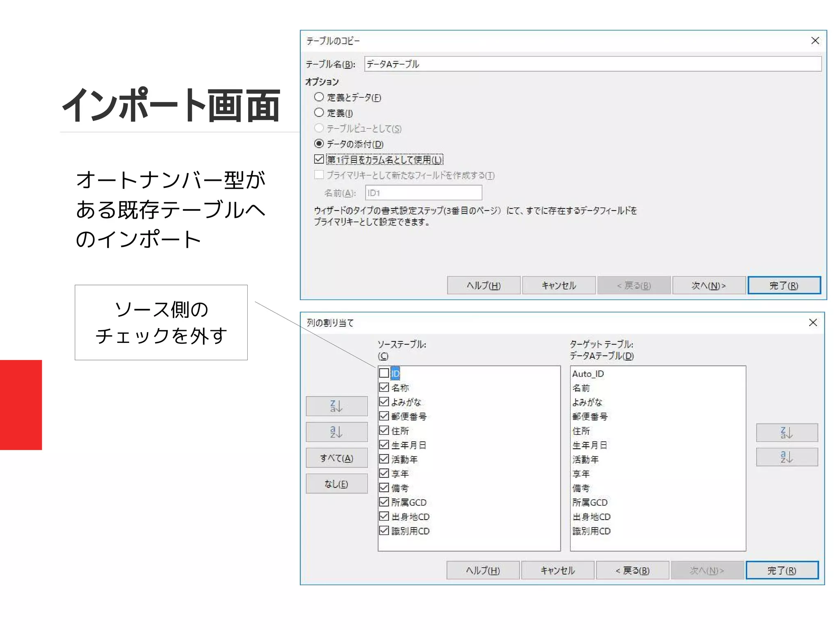The height and width of the screenshot is (630, 840).
Task: Toggle the 所属GCD source checkbox
Action: pos(384,502)
